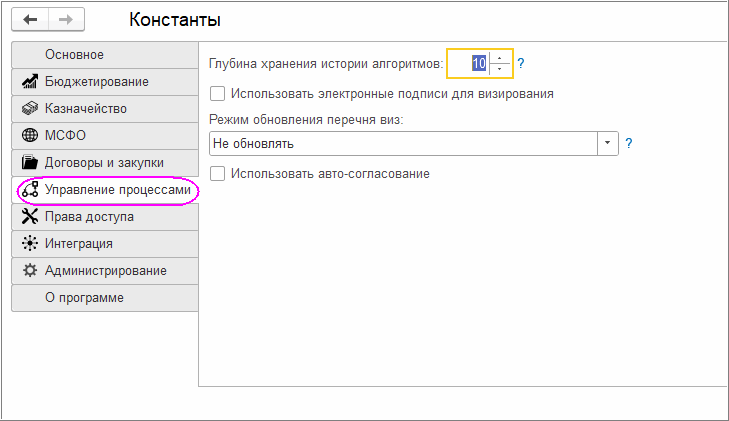Open help for algorithm history depth
Viewport: 729px width, 421px height.
point(521,64)
